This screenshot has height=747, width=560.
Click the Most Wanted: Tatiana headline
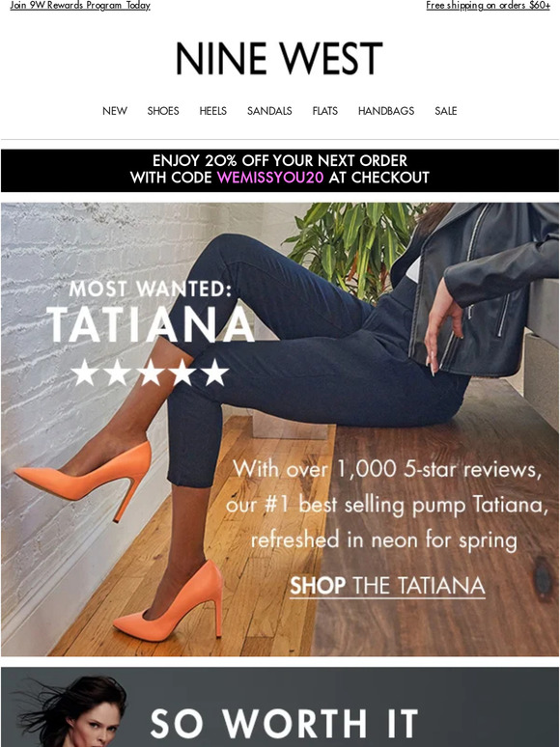point(151,311)
